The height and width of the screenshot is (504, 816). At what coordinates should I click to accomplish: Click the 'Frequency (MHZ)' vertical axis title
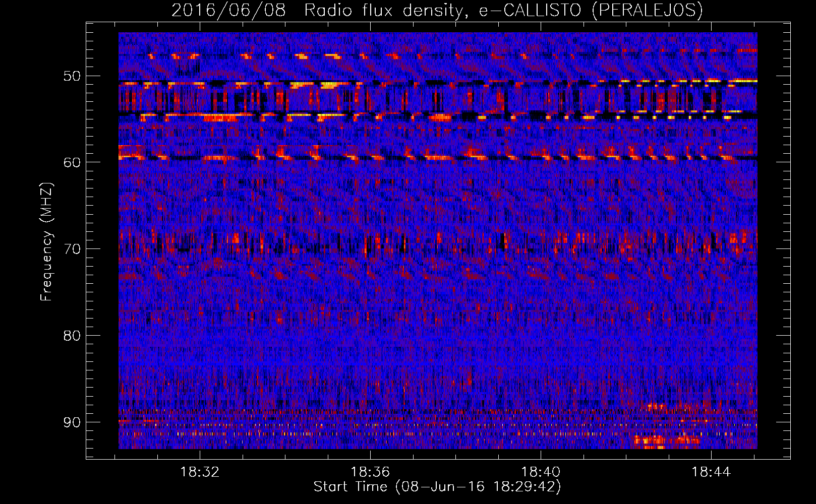click(x=46, y=242)
